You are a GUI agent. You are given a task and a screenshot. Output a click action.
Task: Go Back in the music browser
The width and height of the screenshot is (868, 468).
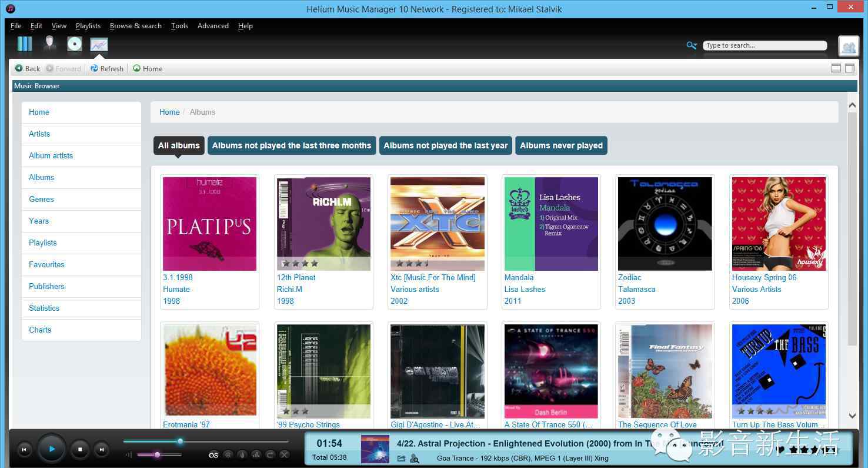28,68
